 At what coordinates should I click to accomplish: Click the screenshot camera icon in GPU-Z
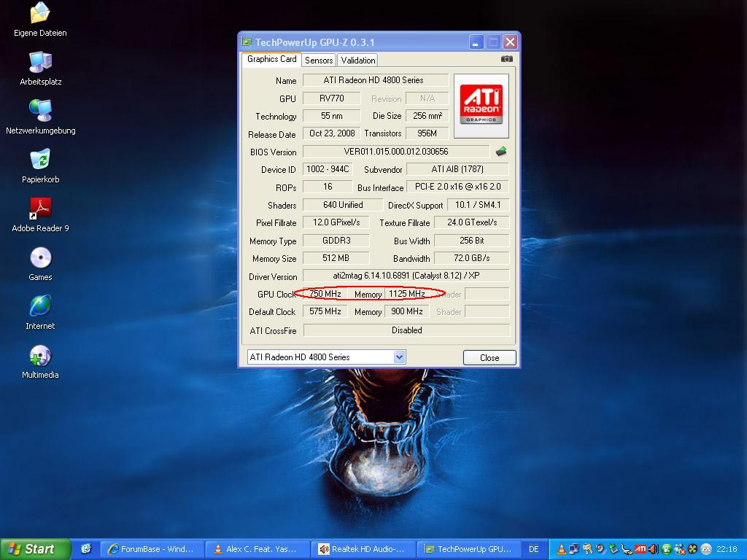(507, 59)
